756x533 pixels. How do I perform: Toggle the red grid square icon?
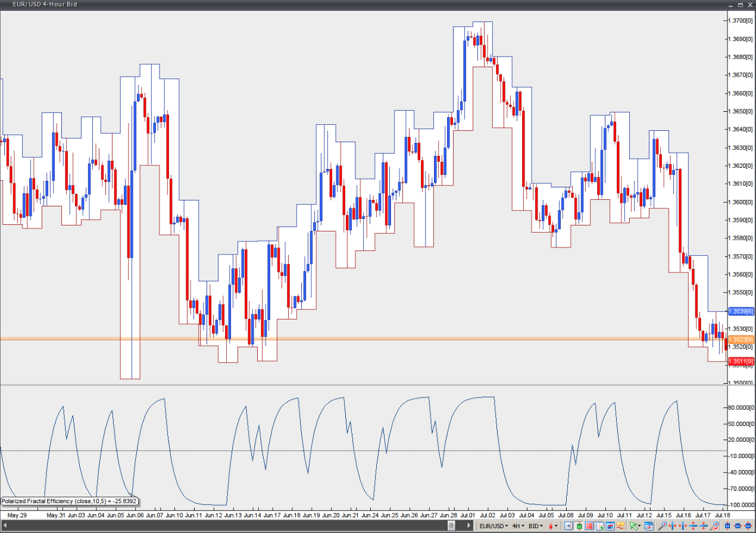click(589, 526)
